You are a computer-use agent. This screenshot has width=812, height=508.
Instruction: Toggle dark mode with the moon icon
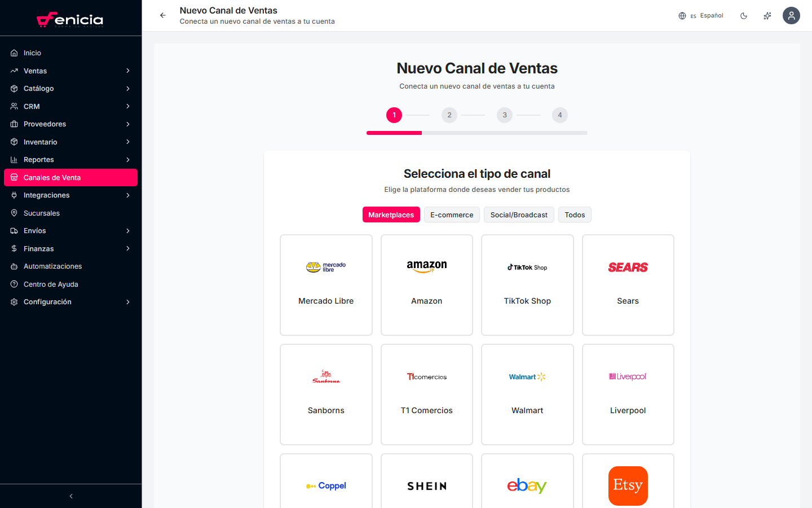point(744,16)
